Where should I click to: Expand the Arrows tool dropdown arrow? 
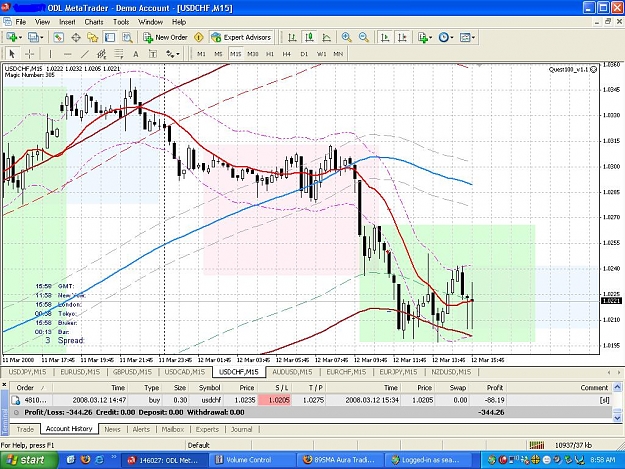(x=178, y=54)
